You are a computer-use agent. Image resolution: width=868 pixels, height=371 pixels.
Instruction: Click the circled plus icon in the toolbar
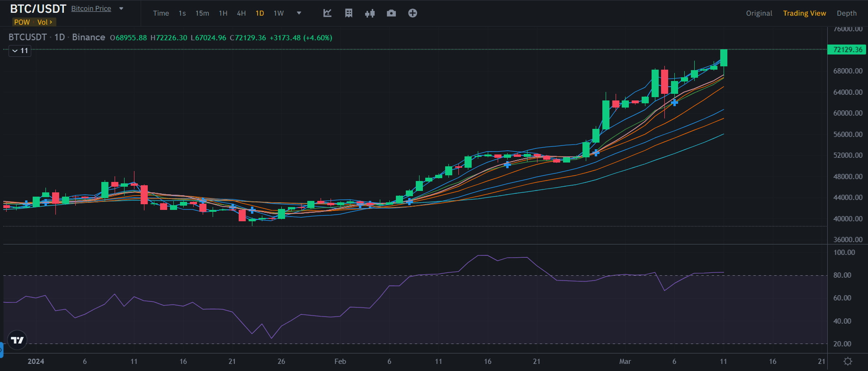coord(412,13)
